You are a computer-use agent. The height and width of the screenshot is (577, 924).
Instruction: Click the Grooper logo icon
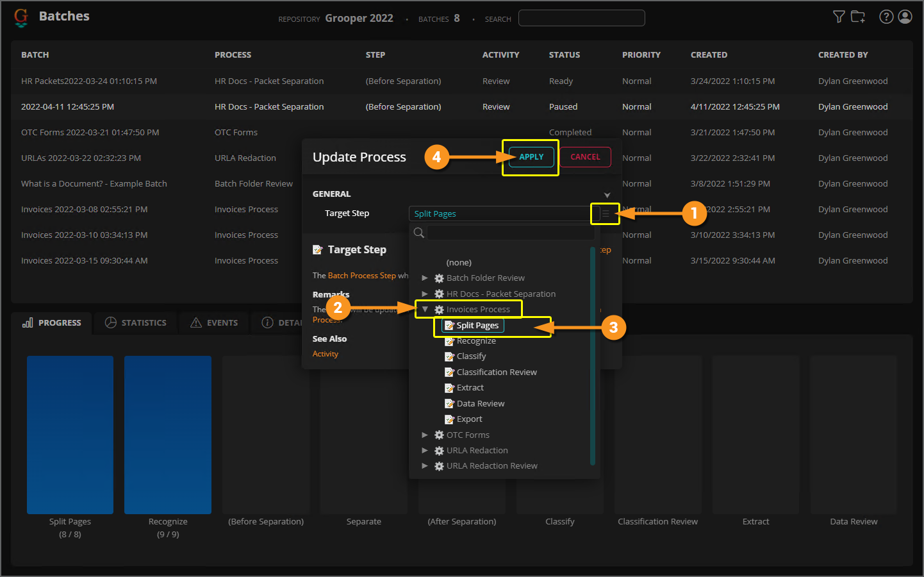[21, 17]
